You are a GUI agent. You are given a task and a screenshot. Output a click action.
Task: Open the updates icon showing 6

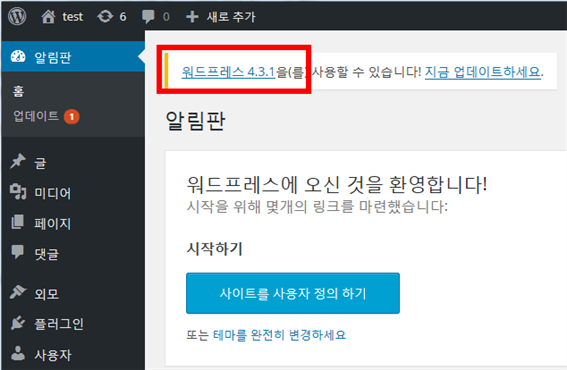[x=105, y=17]
